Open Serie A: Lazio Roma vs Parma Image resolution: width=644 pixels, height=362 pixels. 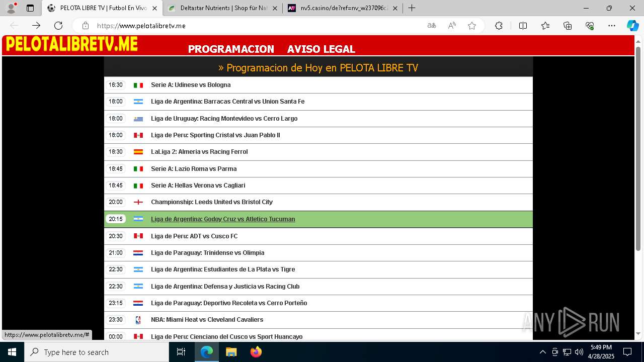(194, 169)
